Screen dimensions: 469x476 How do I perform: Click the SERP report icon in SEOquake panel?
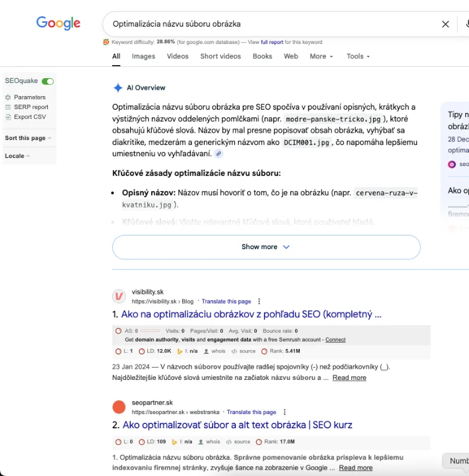pos(8,107)
